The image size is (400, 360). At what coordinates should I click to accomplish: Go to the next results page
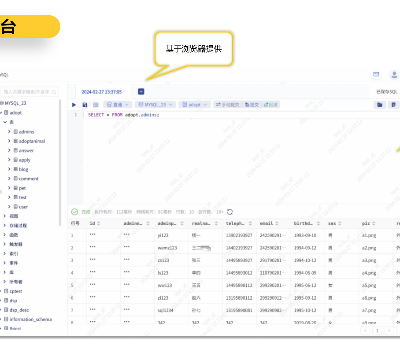point(389,330)
